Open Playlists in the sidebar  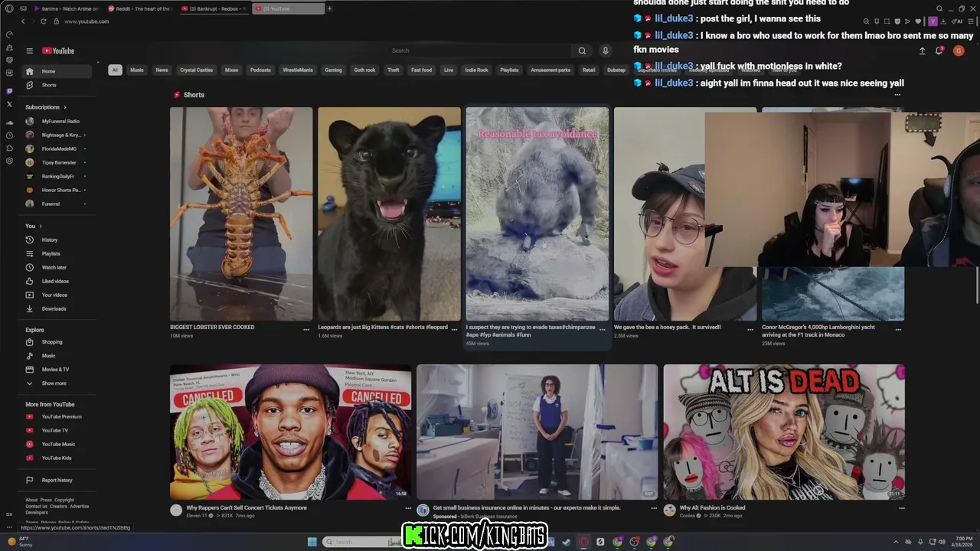[x=56, y=253]
